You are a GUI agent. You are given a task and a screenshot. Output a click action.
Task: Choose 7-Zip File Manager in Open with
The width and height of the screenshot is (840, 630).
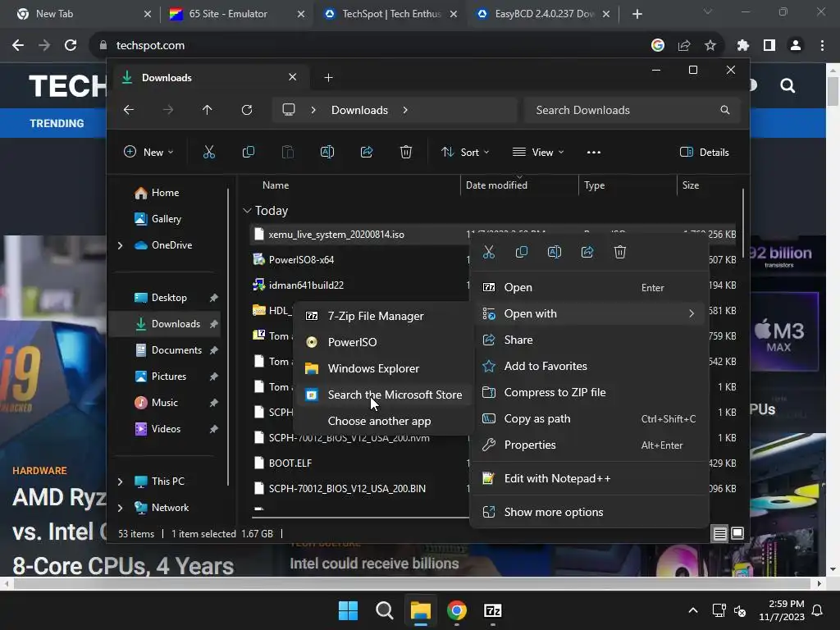point(382,316)
